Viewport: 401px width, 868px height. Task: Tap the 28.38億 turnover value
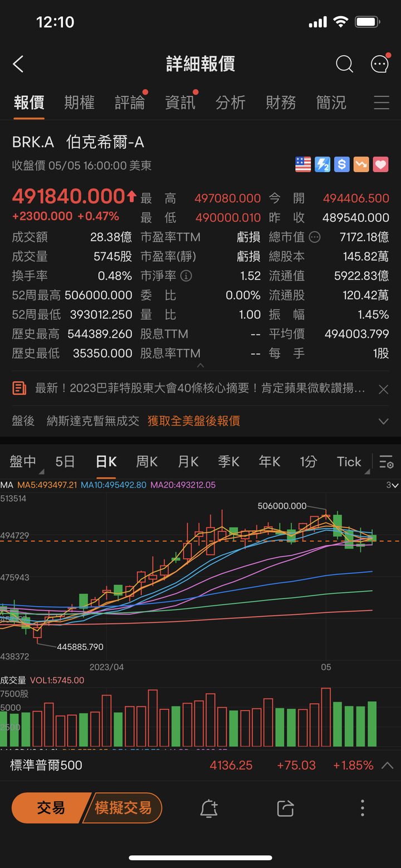tap(111, 237)
